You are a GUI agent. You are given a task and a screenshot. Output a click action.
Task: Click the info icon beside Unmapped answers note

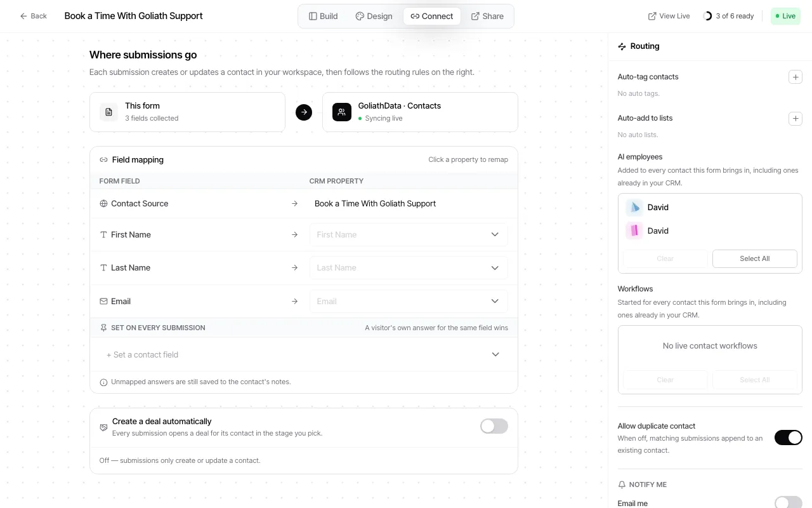[x=103, y=382]
